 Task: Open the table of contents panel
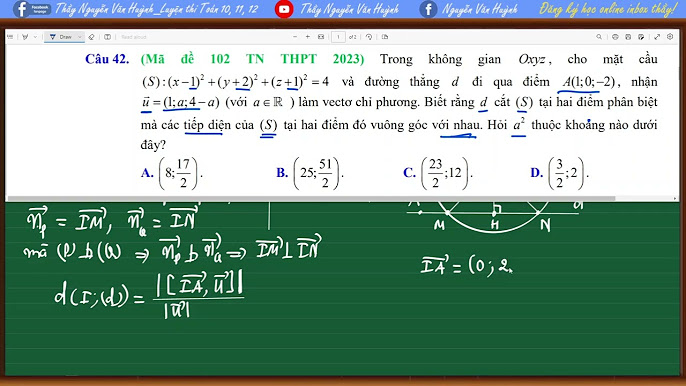tap(10, 37)
